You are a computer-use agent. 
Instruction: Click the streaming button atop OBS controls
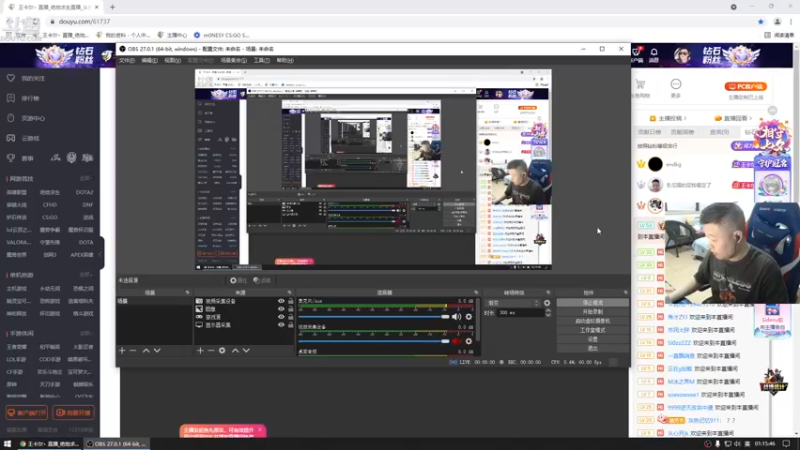[592, 303]
